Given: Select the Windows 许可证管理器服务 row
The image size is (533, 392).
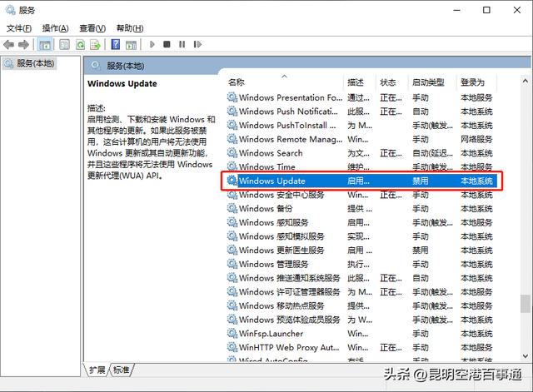Looking at the screenshot, I should (x=361, y=292).
